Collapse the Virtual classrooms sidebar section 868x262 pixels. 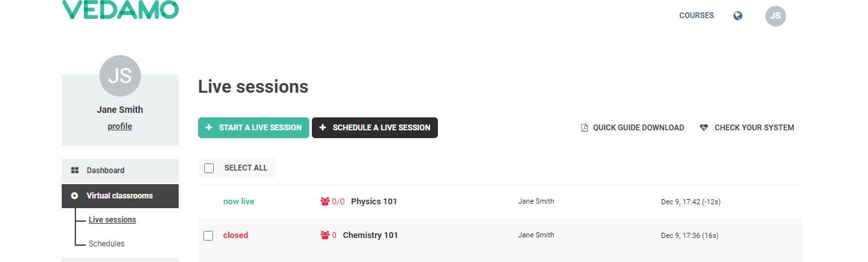120,196
